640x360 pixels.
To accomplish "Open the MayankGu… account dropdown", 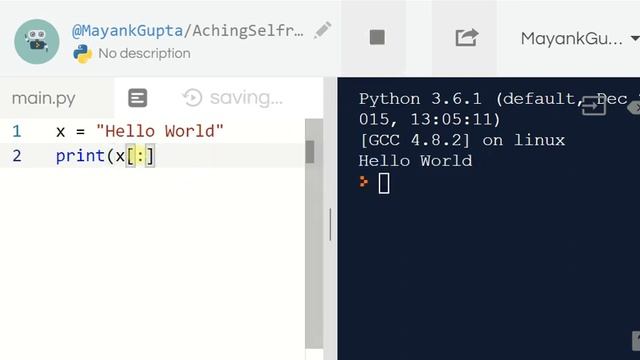I will coord(580,39).
